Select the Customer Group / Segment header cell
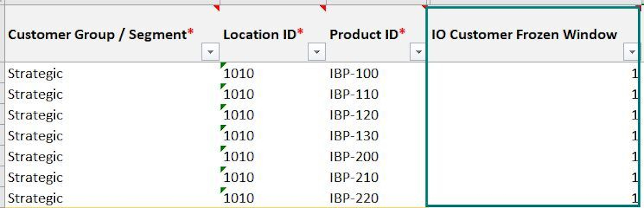644x208 pixels. pyautogui.click(x=100, y=35)
